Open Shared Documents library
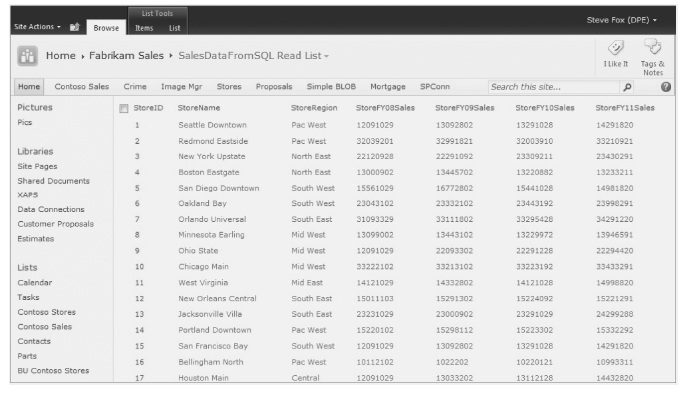Viewport: 684px width, 393px height. point(53,181)
